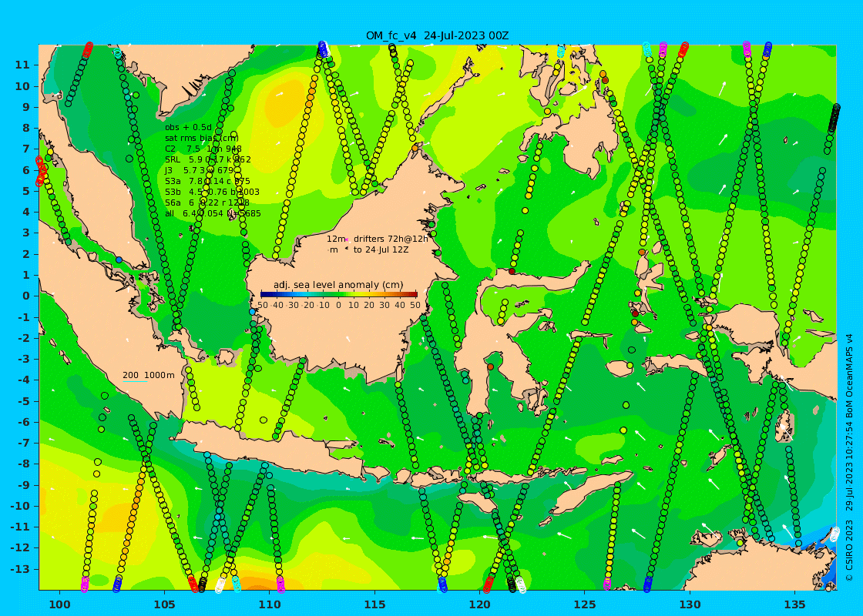Click longitude tick label 100
The image size is (863, 616).
click(59, 604)
